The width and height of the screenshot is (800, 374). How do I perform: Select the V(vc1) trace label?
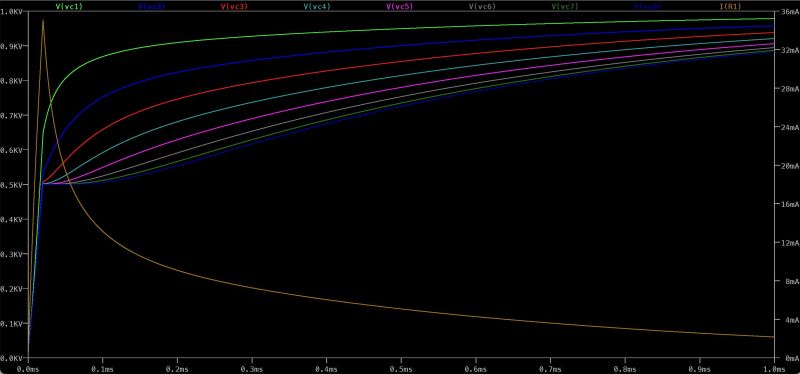click(68, 6)
